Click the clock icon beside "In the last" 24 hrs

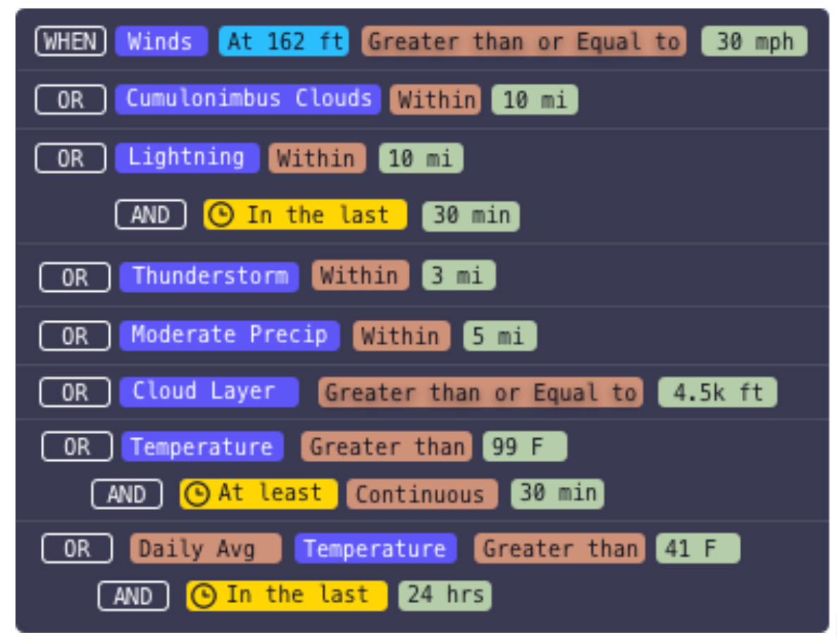pyautogui.click(x=203, y=596)
